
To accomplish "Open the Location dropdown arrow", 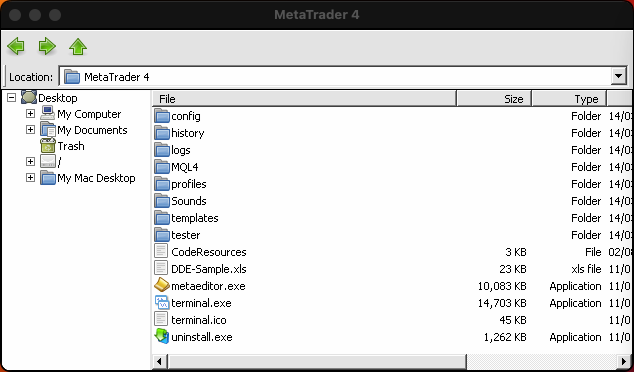I will [619, 76].
